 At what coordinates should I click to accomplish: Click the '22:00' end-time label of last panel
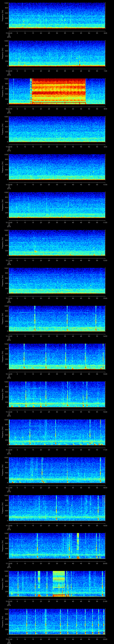[105, 639]
